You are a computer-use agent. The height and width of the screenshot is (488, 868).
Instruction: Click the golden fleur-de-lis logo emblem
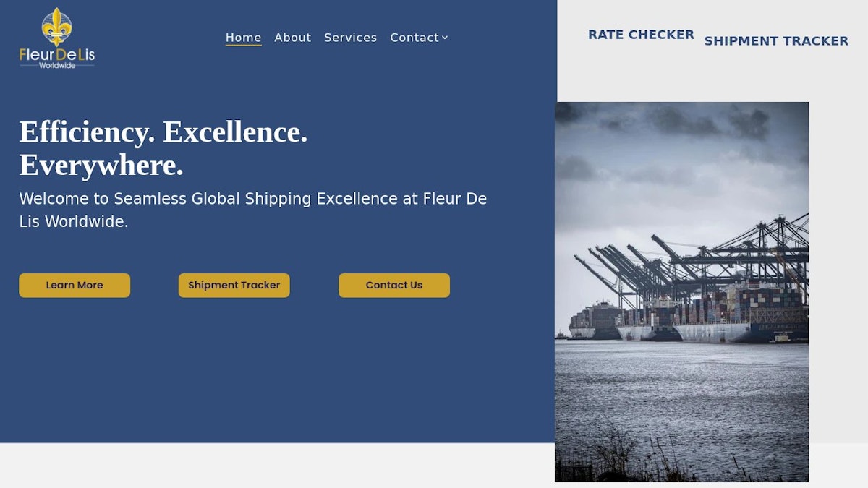tap(56, 27)
